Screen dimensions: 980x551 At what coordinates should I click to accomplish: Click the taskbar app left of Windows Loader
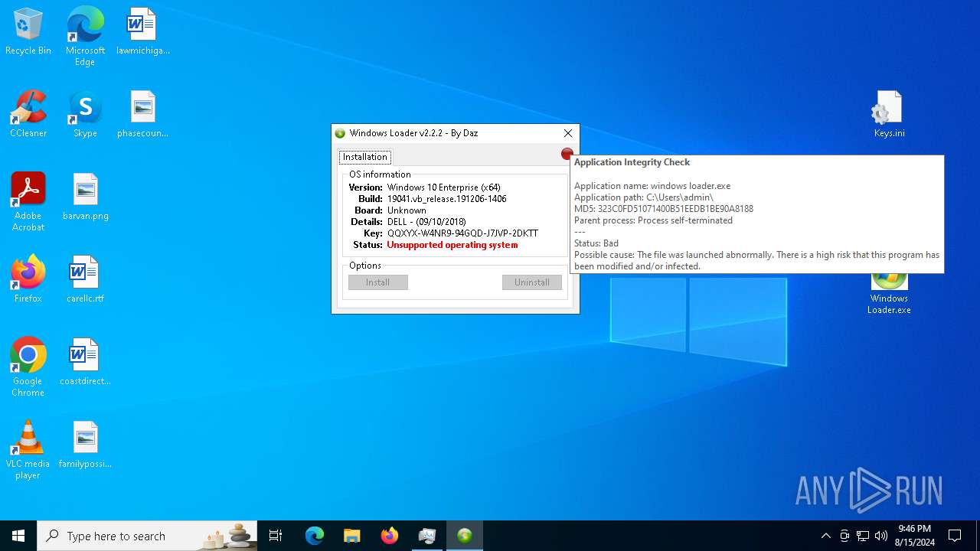click(427, 536)
